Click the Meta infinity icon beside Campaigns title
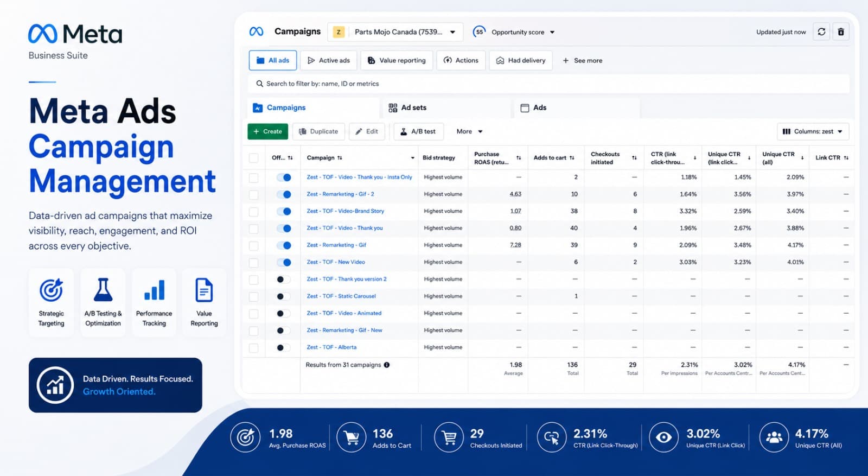This screenshot has height=476, width=868. point(257,31)
